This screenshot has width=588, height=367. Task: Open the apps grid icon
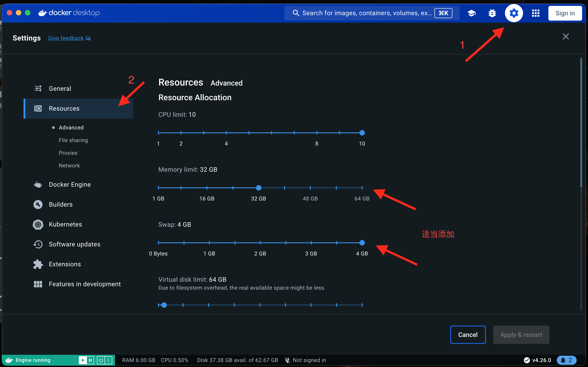pyautogui.click(x=535, y=13)
